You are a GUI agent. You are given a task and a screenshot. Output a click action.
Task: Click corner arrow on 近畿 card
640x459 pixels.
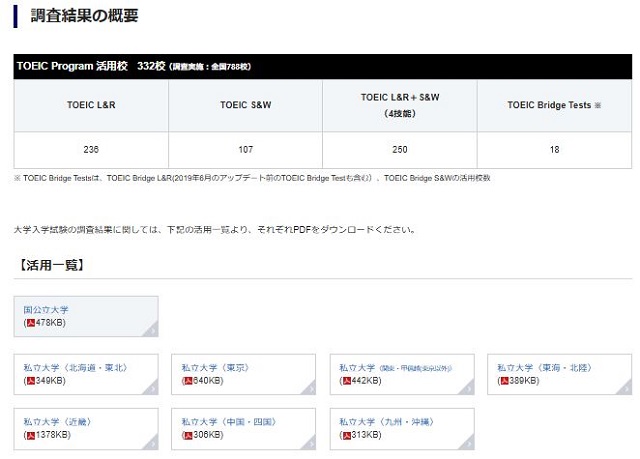coord(151,442)
